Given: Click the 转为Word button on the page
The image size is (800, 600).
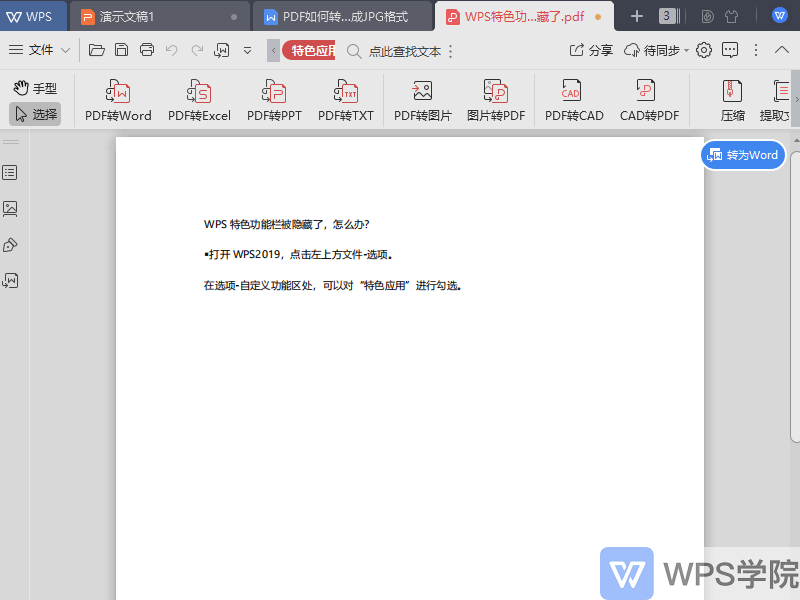Looking at the screenshot, I should tap(743, 155).
